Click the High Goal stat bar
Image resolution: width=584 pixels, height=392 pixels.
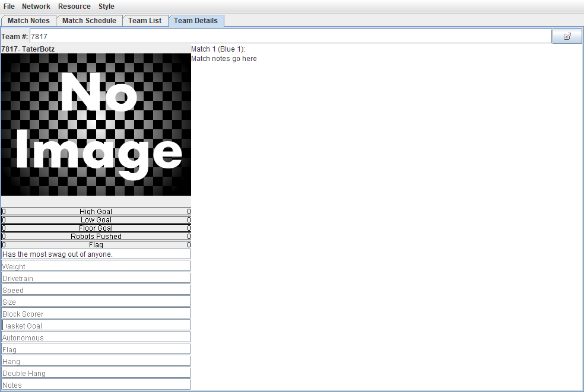click(x=96, y=212)
